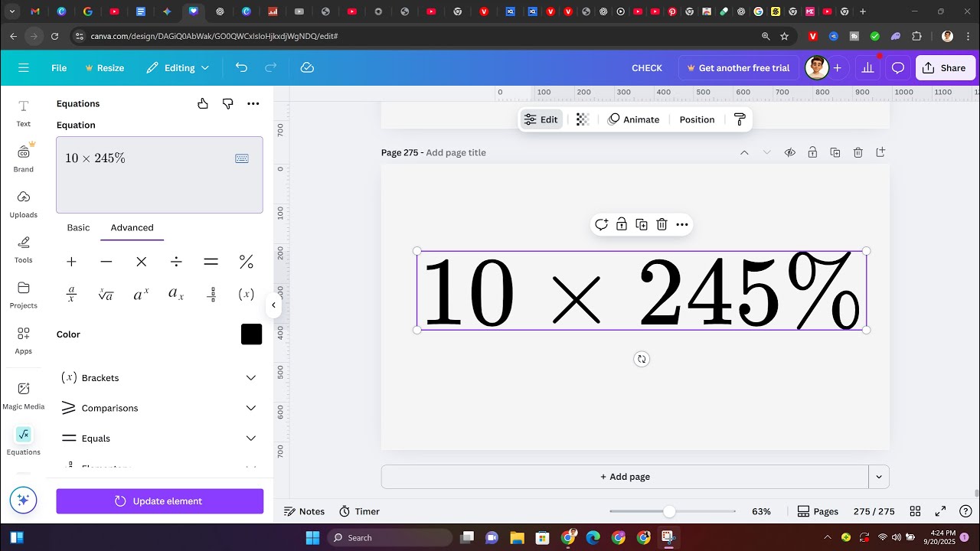This screenshot has height=551, width=980.
Task: Insert the fraction a over x template
Action: [x=71, y=295]
